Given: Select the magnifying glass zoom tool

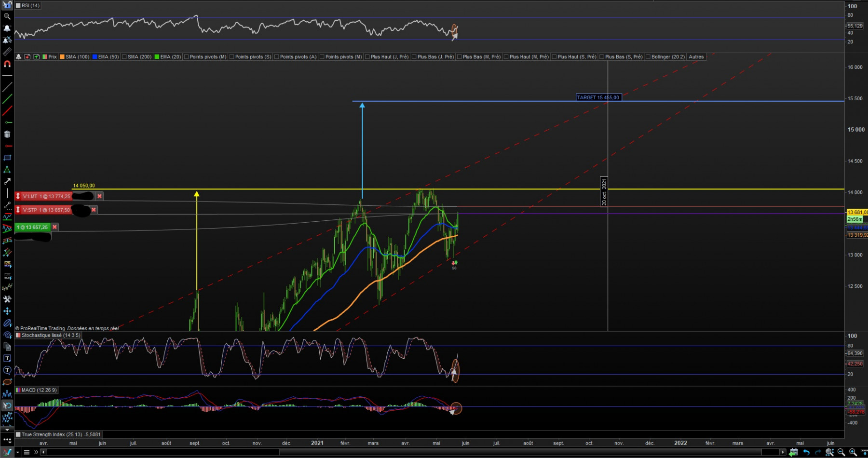Looking at the screenshot, I should tap(7, 16).
